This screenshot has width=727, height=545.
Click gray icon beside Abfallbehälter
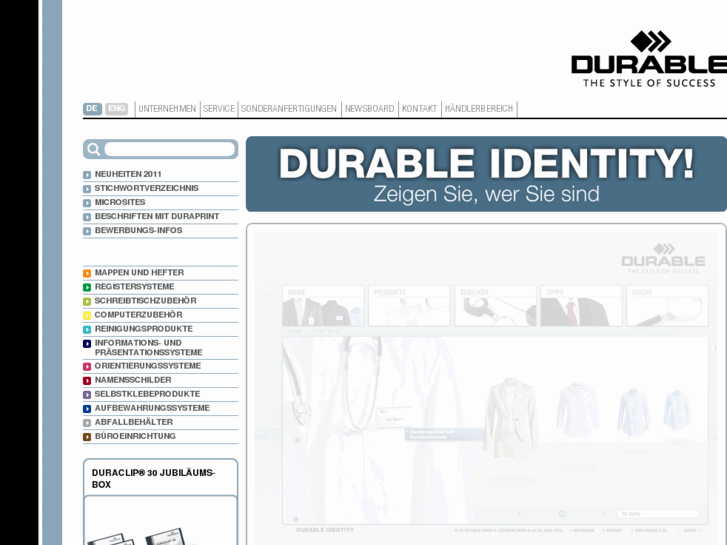point(87,423)
